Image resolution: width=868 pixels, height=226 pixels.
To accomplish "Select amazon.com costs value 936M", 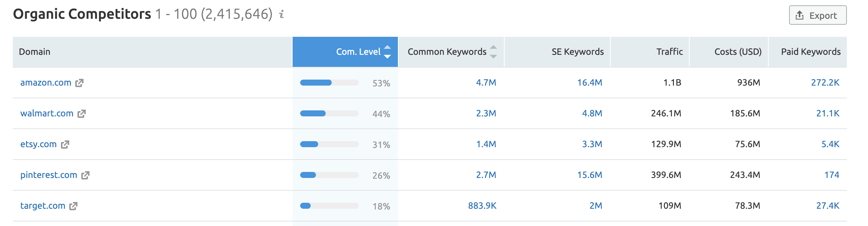I will pyautogui.click(x=749, y=83).
